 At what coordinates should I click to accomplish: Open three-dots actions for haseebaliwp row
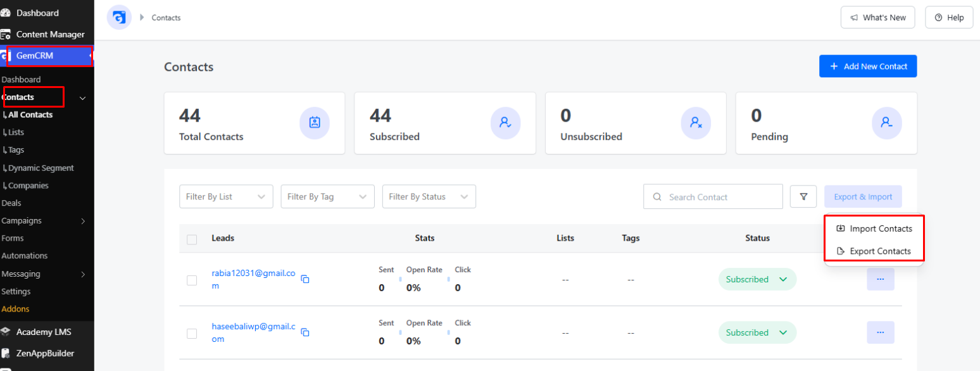881,332
